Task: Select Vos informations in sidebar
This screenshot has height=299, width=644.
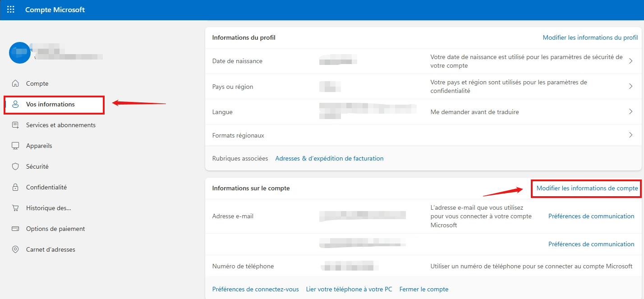Action: pyautogui.click(x=51, y=104)
